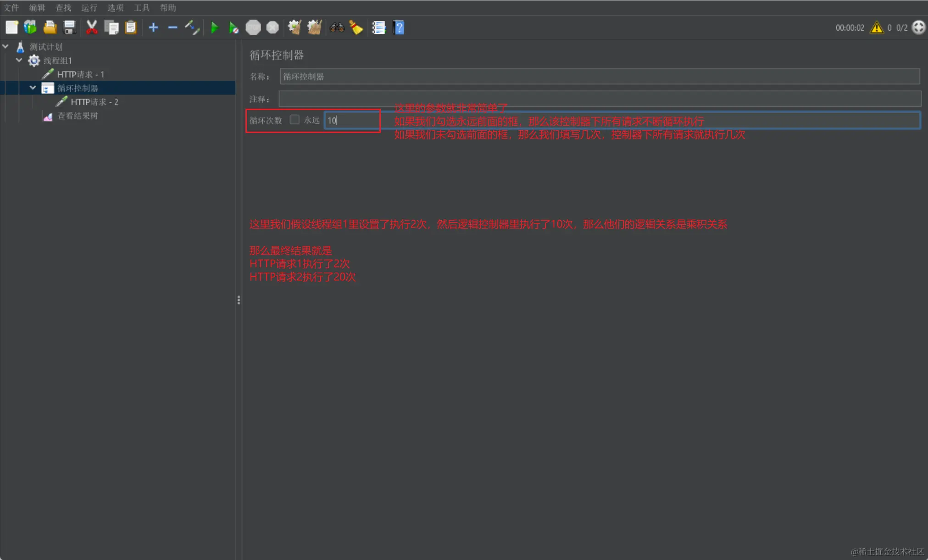Open the 选项 menu
The image size is (928, 560).
click(115, 8)
